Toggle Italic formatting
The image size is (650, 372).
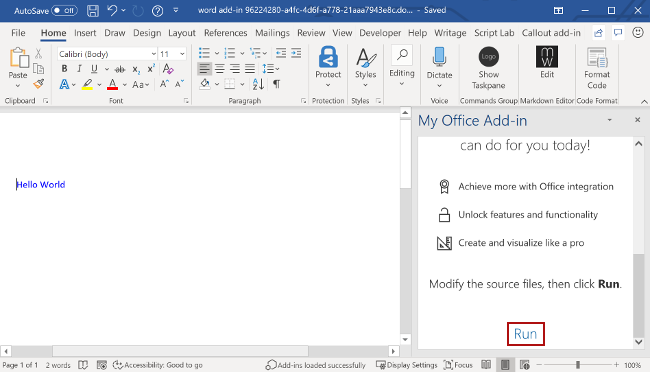pos(79,69)
